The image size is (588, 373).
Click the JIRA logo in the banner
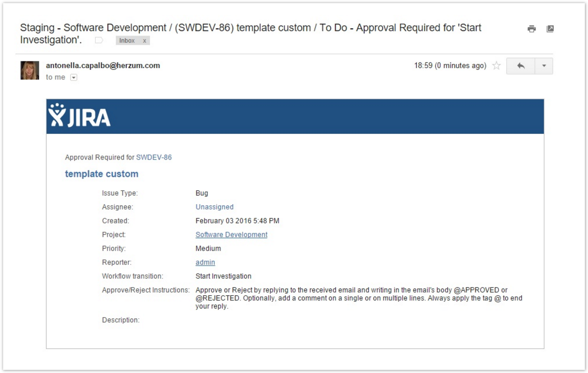tap(80, 116)
